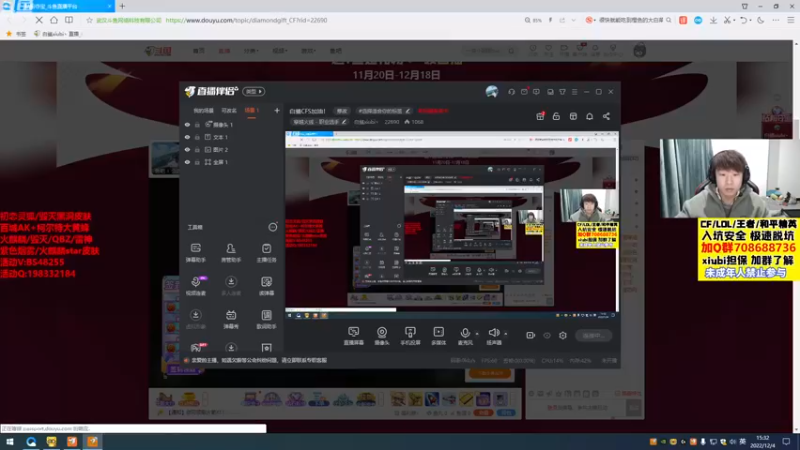Stop page loading in browser toolbar
This screenshot has height=450, width=800.
tap(39, 20)
